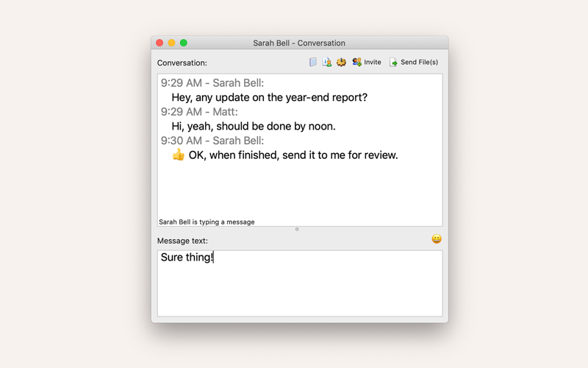Click the conversation transcript area
The image size is (588, 368).
(x=300, y=150)
